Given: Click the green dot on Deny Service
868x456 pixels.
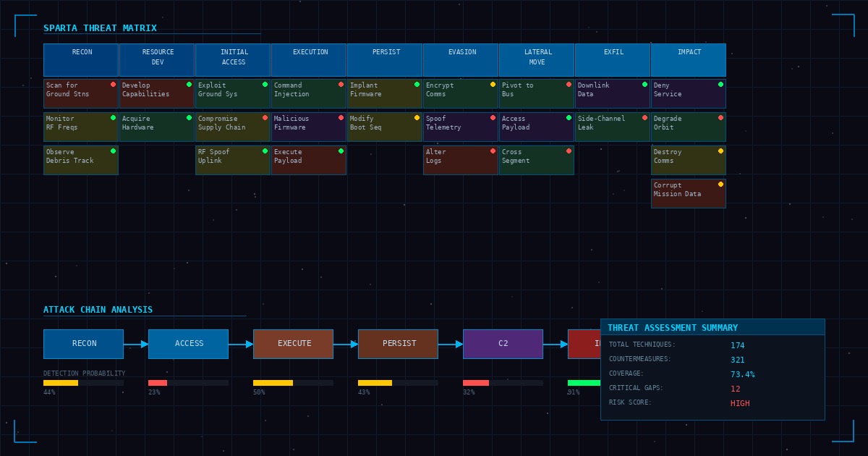Looking at the screenshot, I should (x=720, y=83).
